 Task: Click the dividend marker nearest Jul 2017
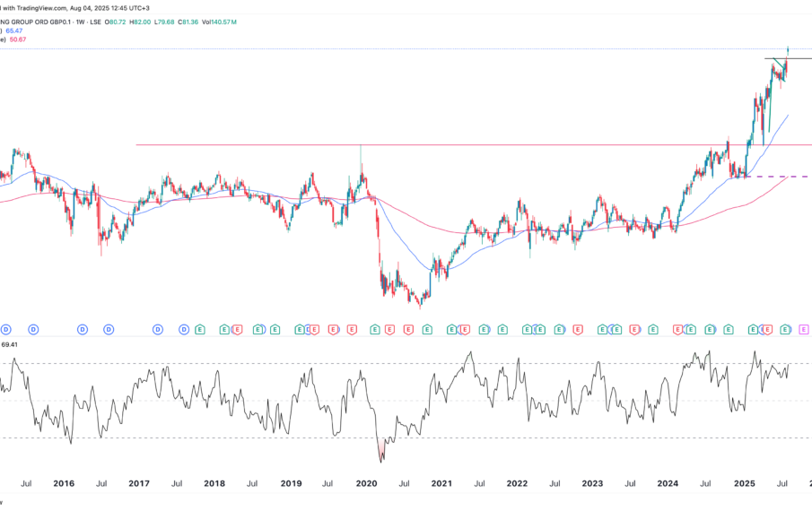tap(184, 330)
